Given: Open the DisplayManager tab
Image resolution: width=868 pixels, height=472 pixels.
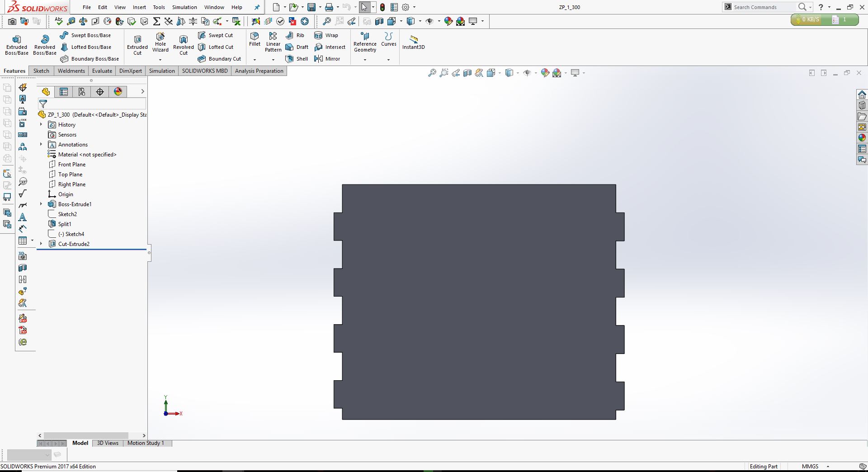Looking at the screenshot, I should [x=118, y=92].
